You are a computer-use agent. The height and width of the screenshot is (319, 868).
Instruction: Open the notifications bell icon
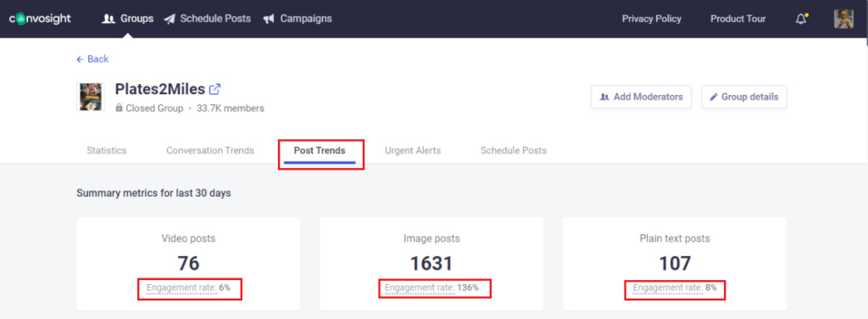click(x=801, y=19)
